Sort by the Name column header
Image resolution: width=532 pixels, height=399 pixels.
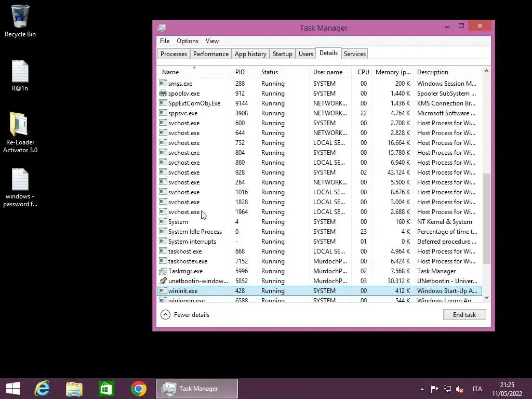tap(194, 72)
